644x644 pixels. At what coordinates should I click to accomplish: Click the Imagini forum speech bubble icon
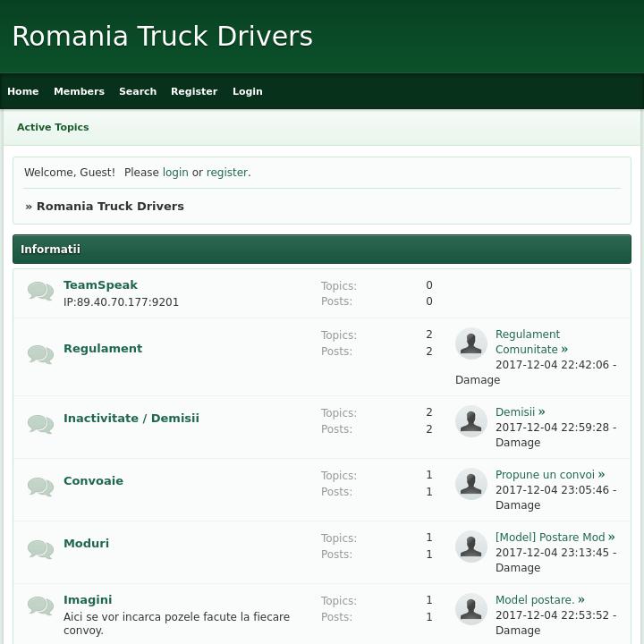point(40,606)
